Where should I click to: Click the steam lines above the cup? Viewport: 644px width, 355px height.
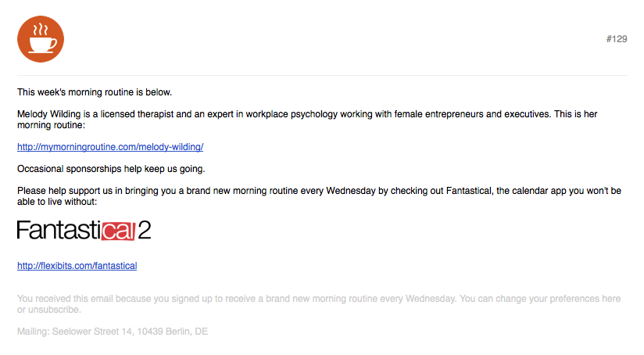point(41,30)
